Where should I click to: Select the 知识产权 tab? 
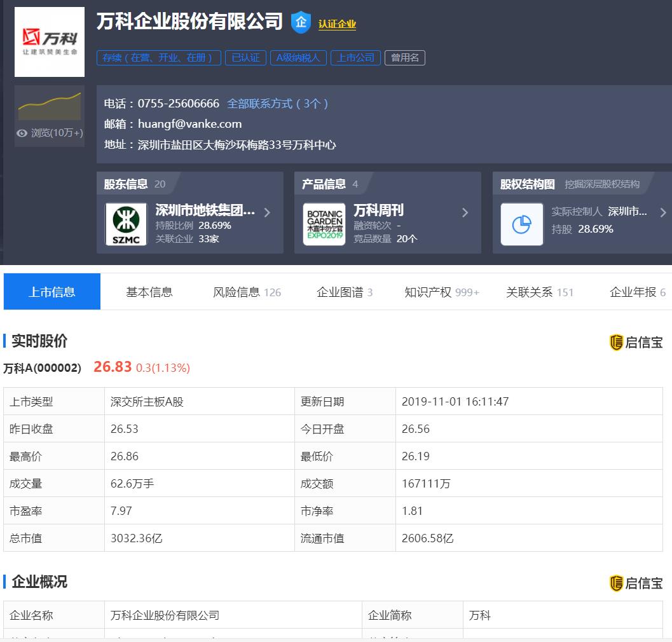pyautogui.click(x=442, y=292)
